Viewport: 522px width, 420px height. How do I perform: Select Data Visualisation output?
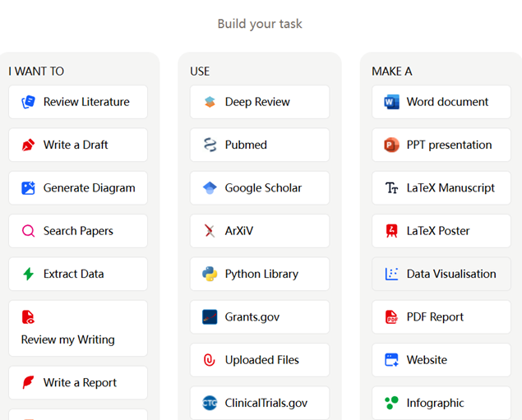point(441,275)
